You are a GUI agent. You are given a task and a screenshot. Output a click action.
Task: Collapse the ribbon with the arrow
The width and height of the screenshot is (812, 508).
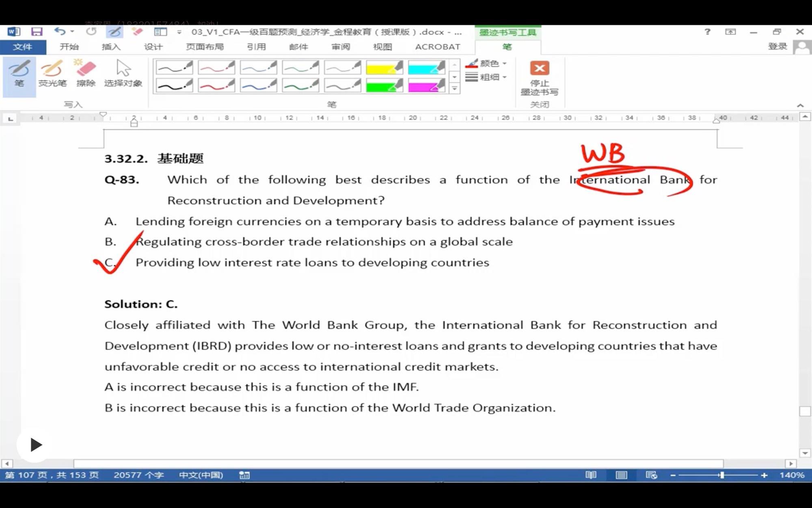800,105
